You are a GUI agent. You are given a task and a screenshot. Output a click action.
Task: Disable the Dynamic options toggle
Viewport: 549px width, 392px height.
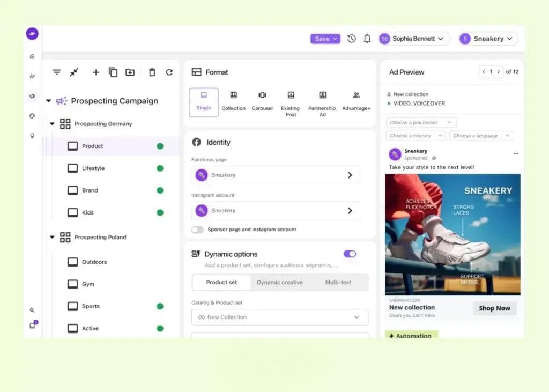350,254
